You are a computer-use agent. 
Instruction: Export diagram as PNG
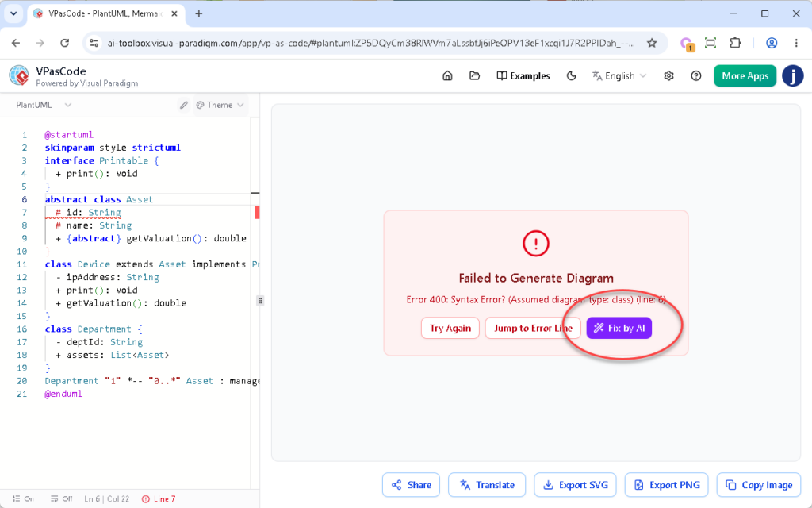coord(666,485)
